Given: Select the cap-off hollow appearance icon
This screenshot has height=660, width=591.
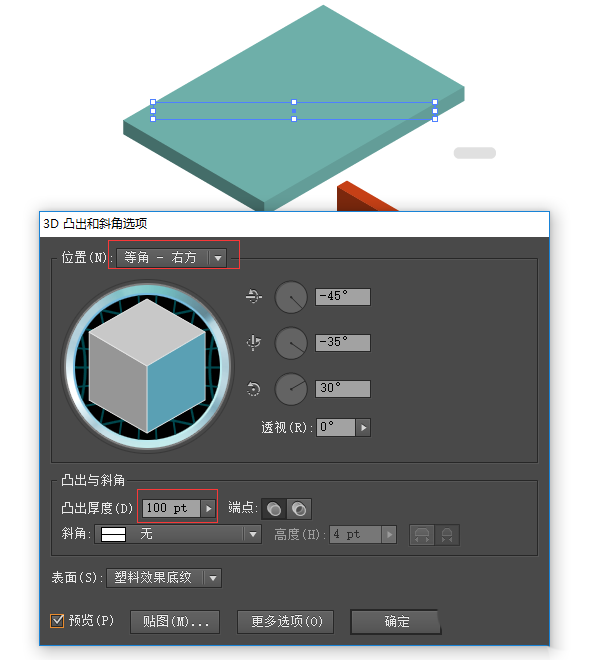Looking at the screenshot, I should pyautogui.click(x=299, y=508).
